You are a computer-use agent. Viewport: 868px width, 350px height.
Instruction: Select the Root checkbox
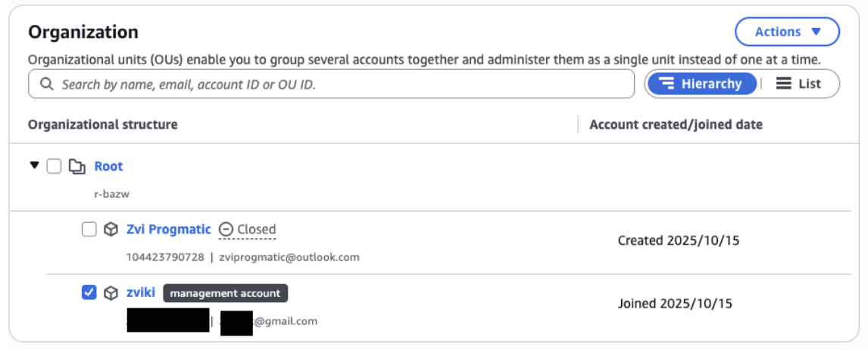point(54,167)
